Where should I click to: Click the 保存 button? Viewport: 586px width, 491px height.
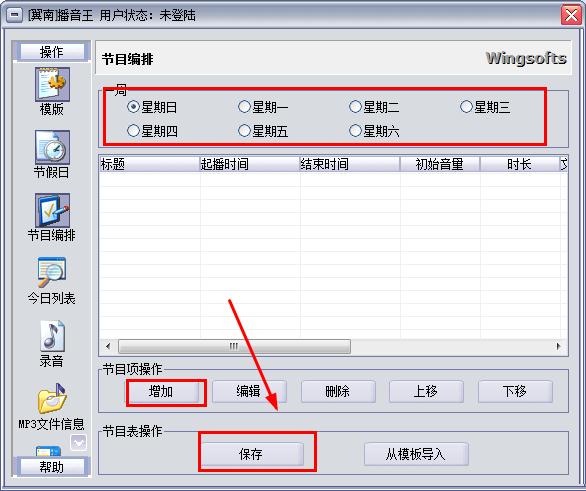pyautogui.click(x=252, y=454)
